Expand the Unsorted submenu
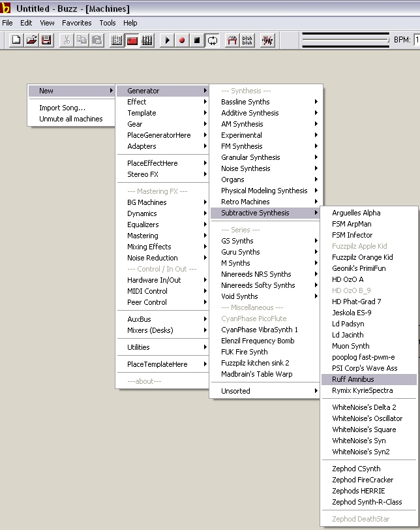Screen dimensions: 420x530 265,391
